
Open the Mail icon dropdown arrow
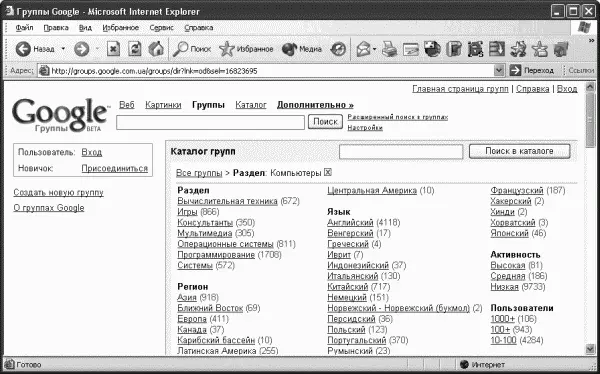[375, 49]
